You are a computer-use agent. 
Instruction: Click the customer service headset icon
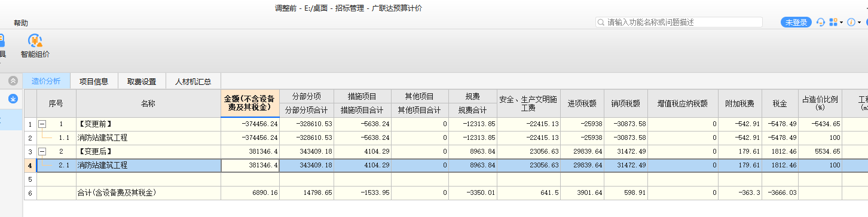821,22
